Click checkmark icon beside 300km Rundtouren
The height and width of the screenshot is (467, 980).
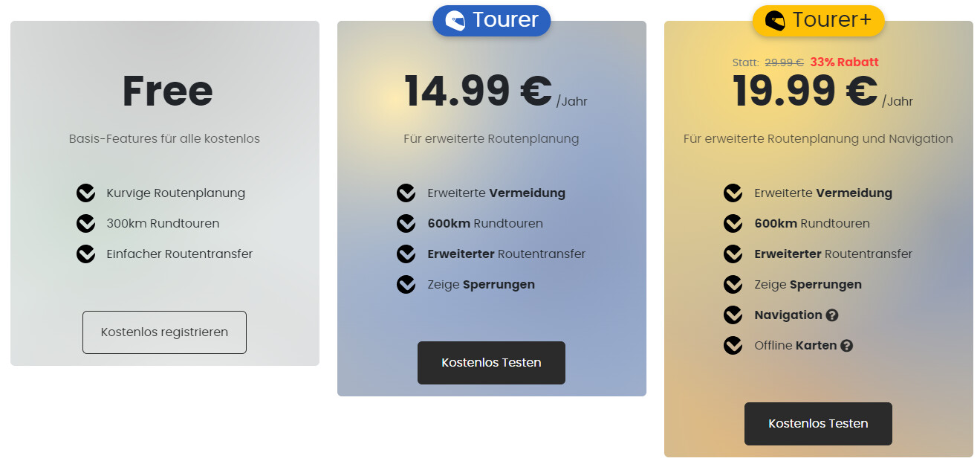(85, 224)
